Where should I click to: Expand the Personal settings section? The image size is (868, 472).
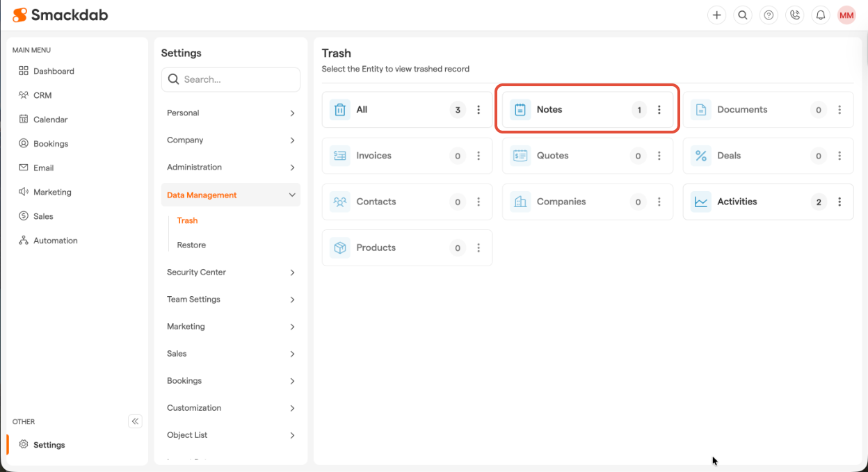pos(230,113)
